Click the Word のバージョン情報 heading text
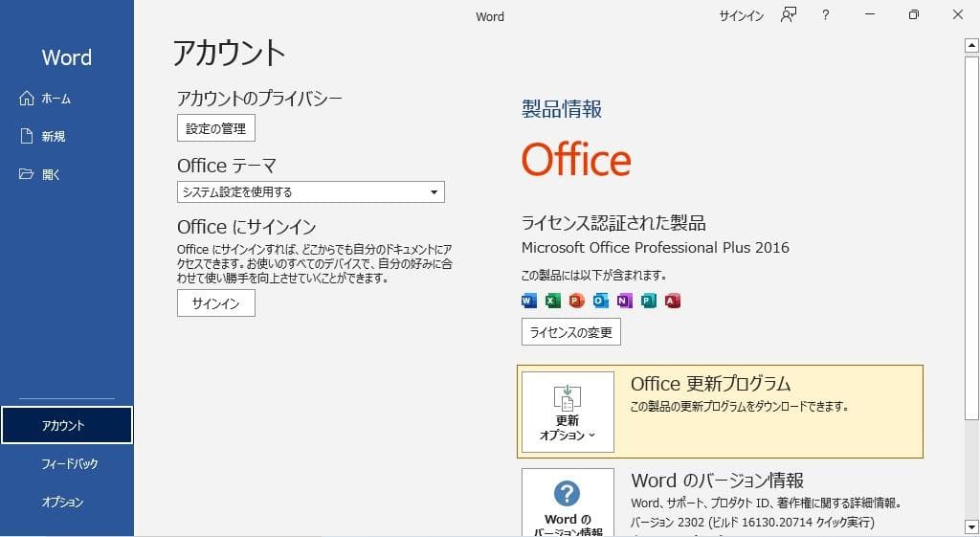 click(717, 481)
